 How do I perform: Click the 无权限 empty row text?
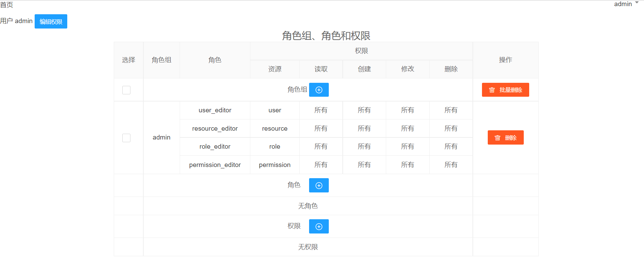pyautogui.click(x=308, y=247)
